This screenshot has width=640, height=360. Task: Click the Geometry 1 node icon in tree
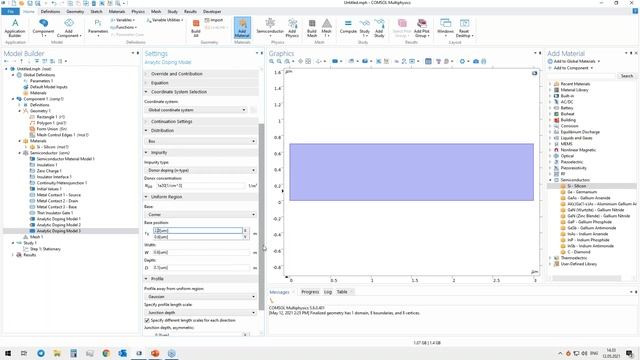(x=26, y=111)
